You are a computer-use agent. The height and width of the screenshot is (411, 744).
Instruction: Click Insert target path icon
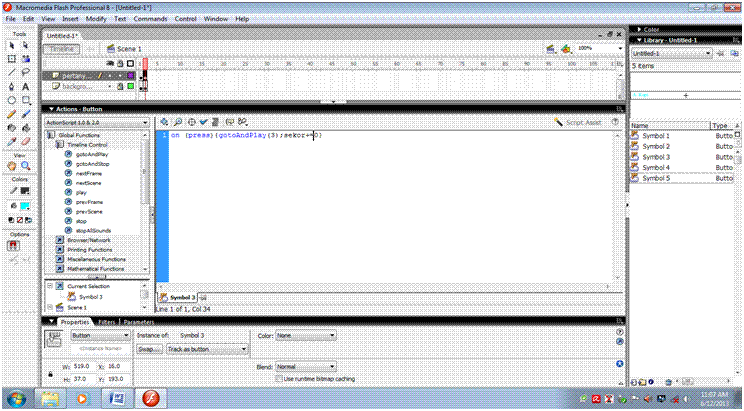pos(191,122)
